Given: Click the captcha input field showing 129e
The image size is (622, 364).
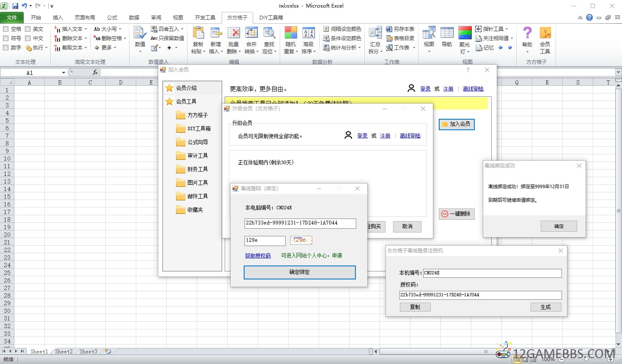Looking at the screenshot, I should point(265,241).
